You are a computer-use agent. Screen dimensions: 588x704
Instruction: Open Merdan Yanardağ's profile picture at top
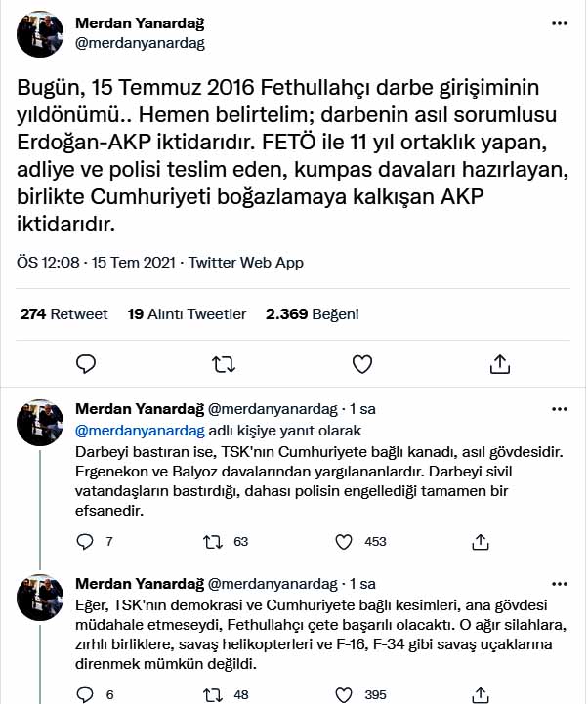(40, 33)
